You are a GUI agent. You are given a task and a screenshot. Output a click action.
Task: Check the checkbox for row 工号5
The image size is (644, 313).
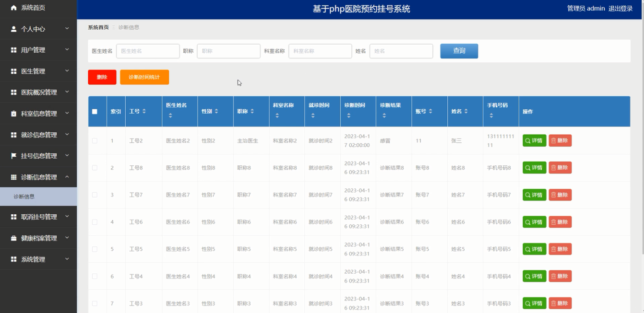pos(95,249)
